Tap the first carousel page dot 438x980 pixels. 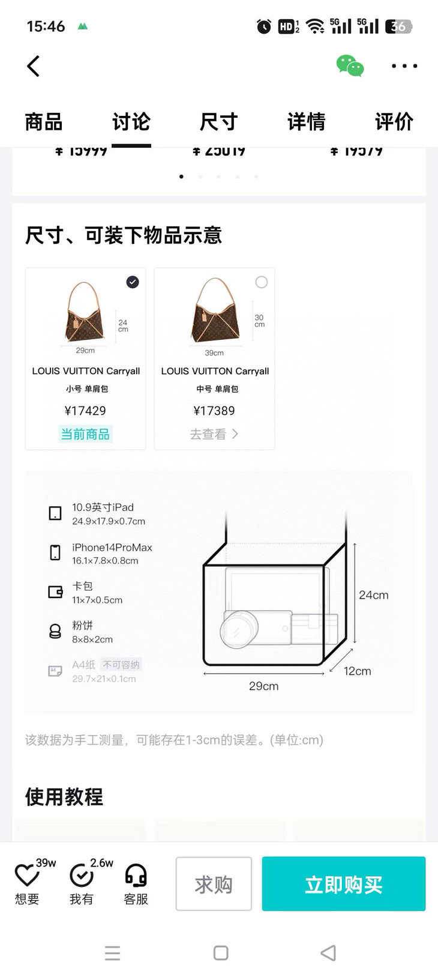[x=181, y=177]
